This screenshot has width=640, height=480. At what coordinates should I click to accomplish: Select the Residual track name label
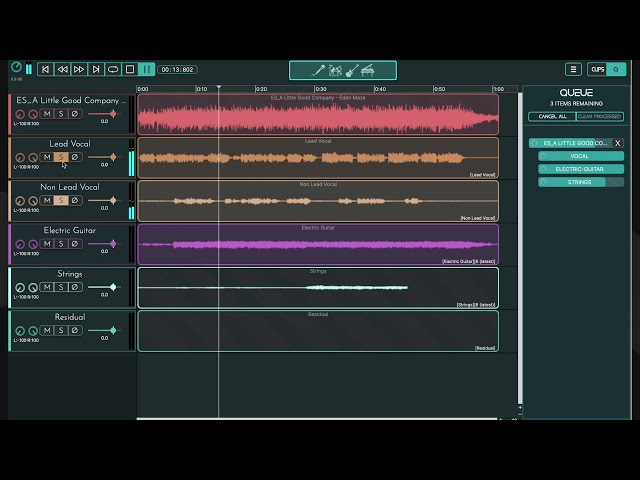point(70,317)
